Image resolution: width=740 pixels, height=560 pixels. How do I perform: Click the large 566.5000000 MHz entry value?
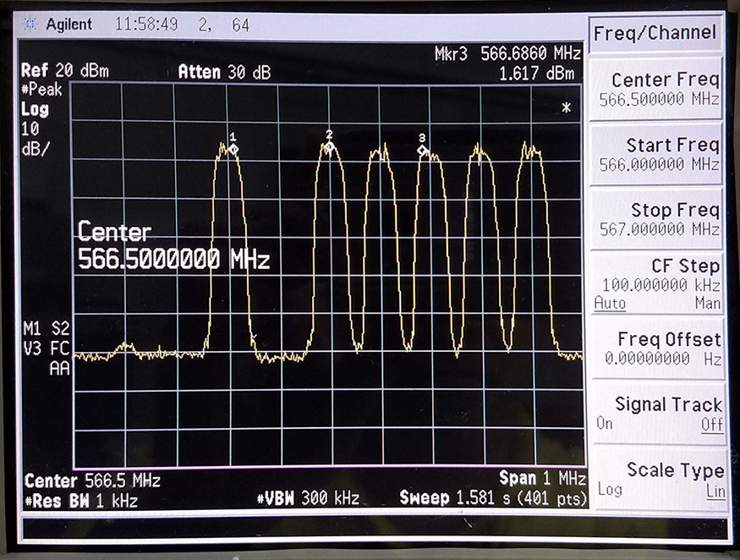pos(173,259)
